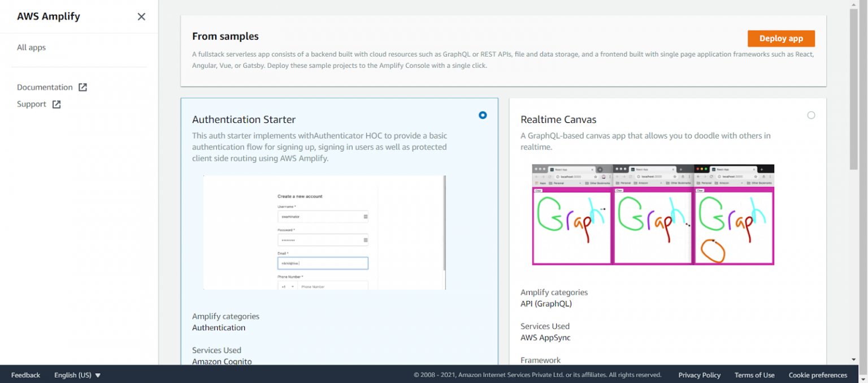
Task: Click the From samples heading
Action: (x=225, y=36)
